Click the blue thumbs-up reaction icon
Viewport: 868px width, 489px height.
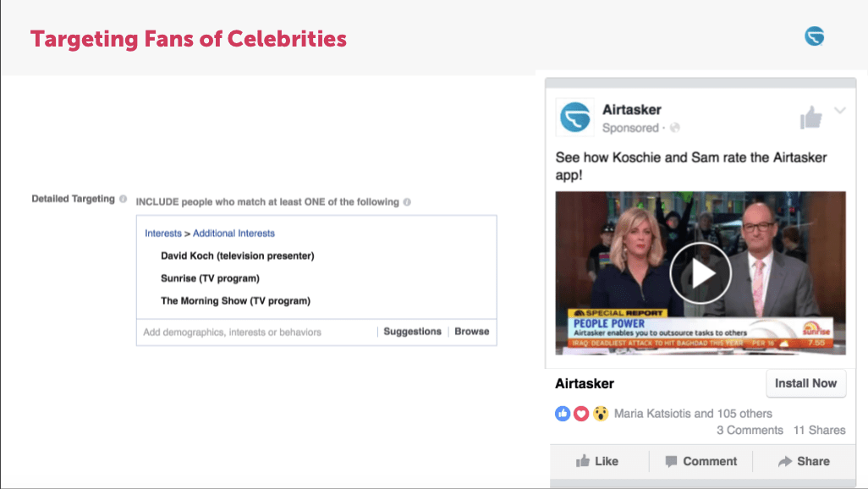click(563, 414)
